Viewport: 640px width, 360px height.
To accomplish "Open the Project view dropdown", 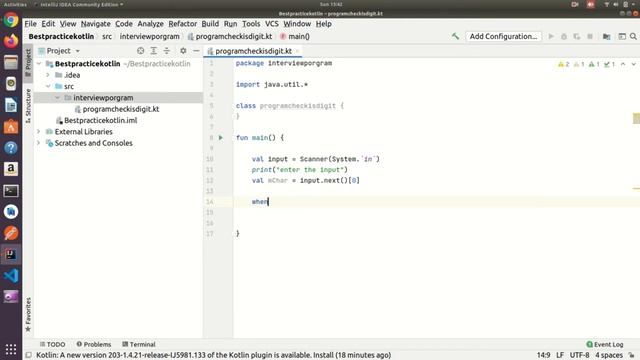I will click(x=78, y=51).
